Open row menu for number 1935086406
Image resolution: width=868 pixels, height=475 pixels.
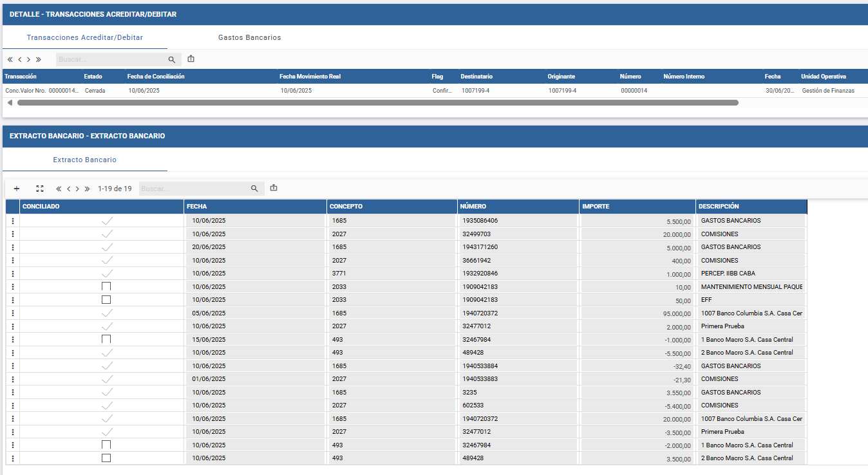pos(13,221)
